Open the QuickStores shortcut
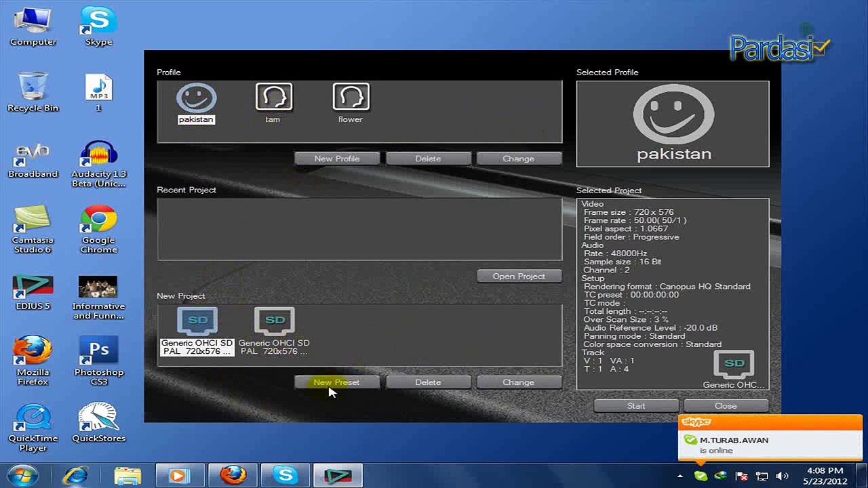Image resolution: width=868 pixels, height=488 pixels. click(99, 423)
